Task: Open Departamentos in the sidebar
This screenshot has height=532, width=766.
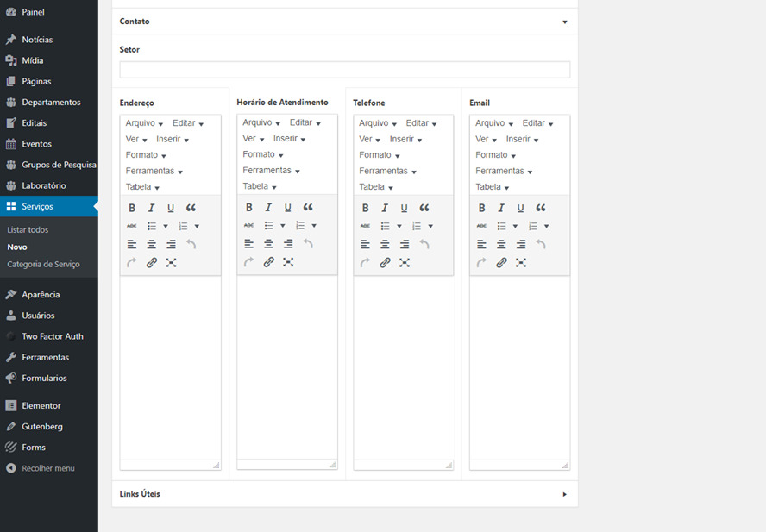Action: 51,103
